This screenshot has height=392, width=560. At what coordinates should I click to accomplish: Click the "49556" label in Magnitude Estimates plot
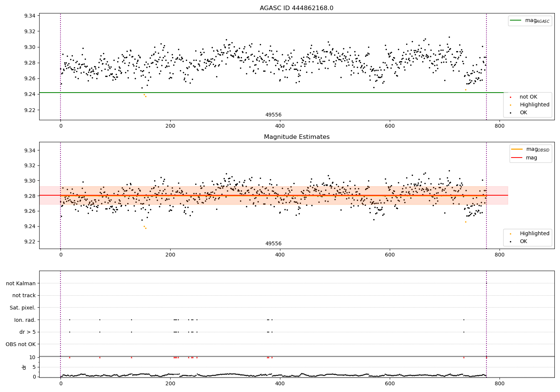pyautogui.click(x=273, y=244)
